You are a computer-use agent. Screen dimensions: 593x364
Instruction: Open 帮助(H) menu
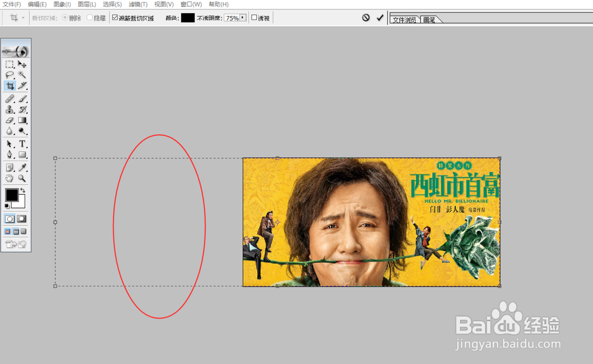pyautogui.click(x=218, y=4)
